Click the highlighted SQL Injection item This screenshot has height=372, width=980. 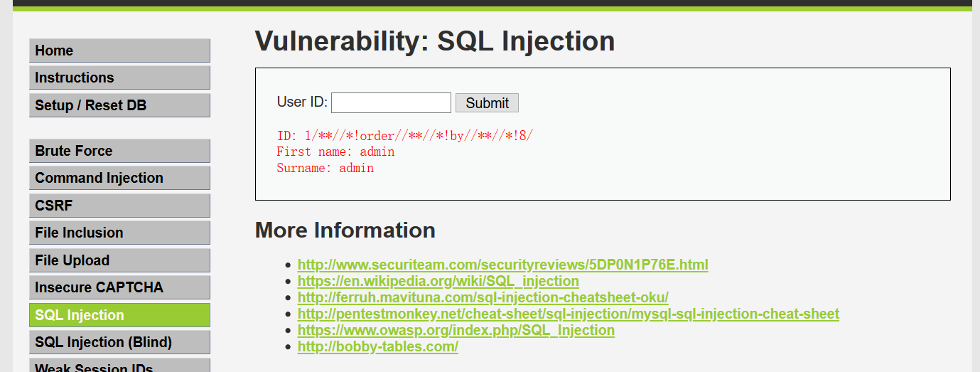(x=119, y=315)
